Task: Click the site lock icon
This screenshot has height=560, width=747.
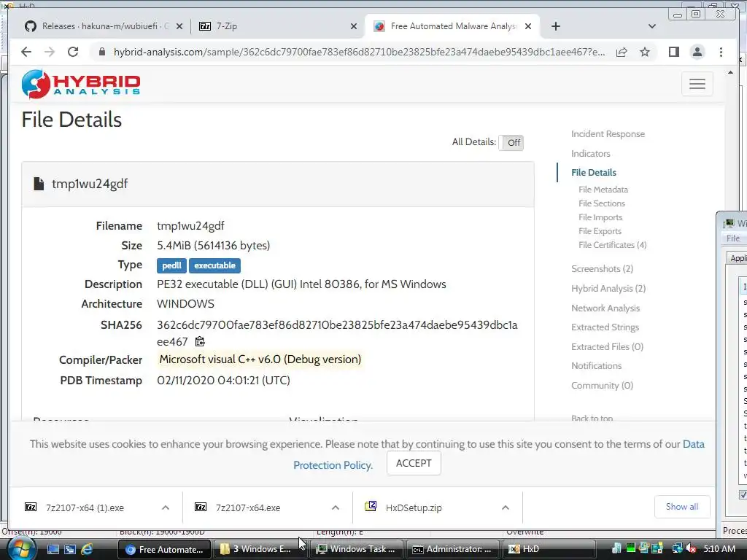Action: pyautogui.click(x=101, y=52)
